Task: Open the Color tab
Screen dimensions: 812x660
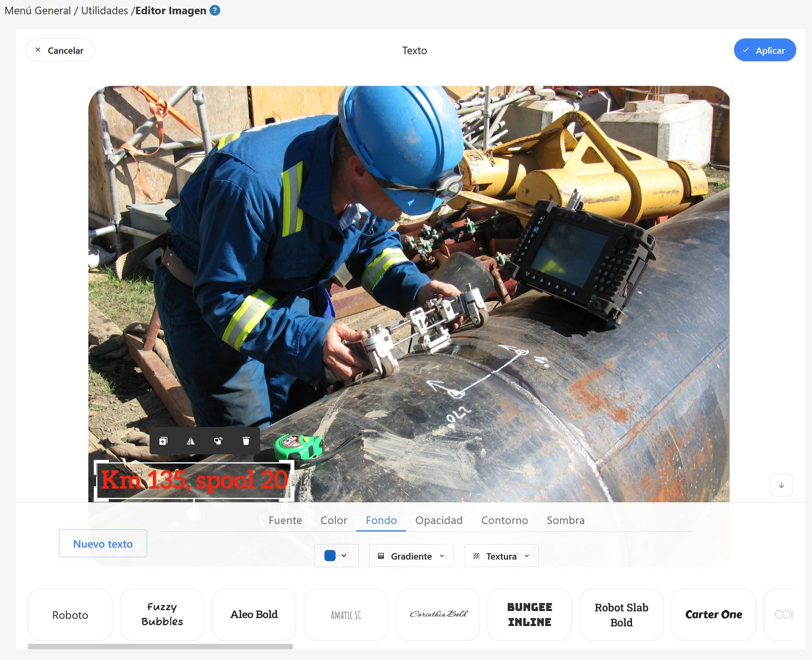Action: pos(334,520)
